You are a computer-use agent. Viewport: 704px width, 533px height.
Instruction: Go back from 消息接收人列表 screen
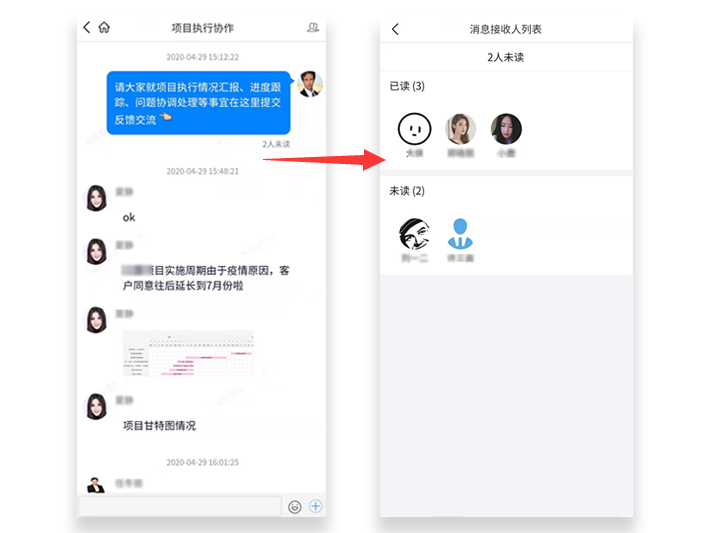pos(395,29)
